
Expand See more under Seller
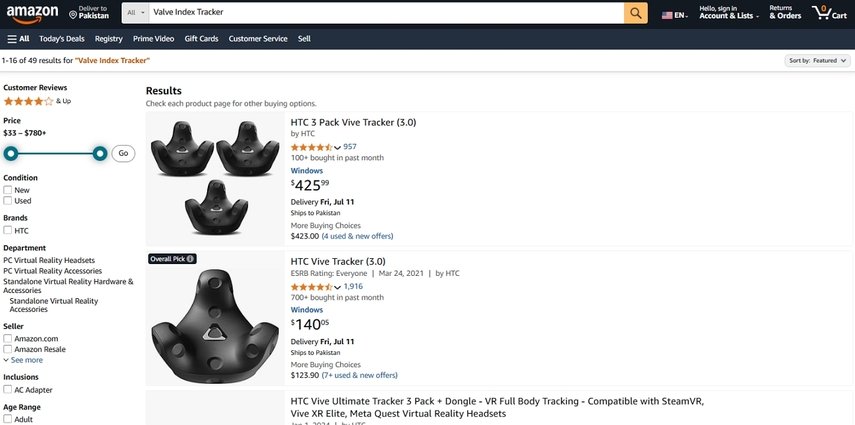click(23, 360)
